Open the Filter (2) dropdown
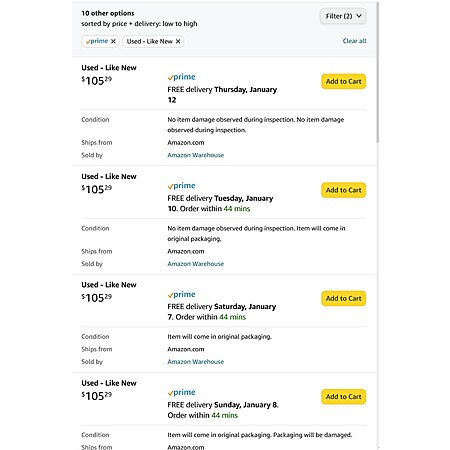This screenshot has height=450, width=450. 343,16
